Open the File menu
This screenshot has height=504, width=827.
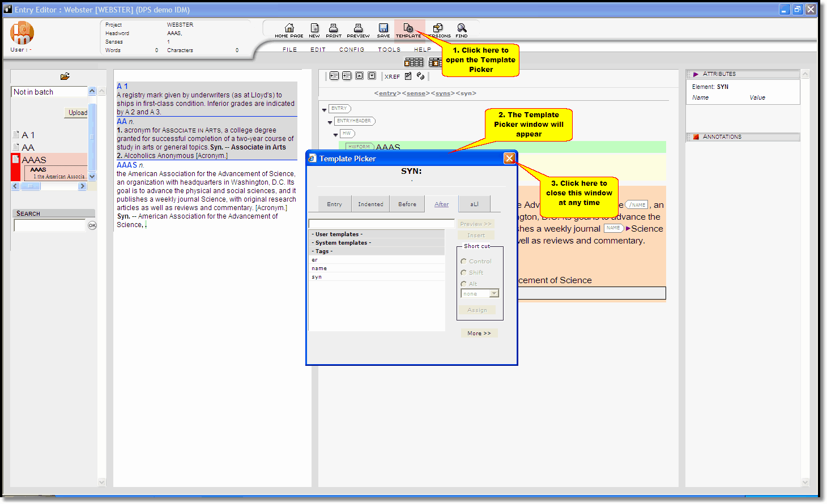click(x=290, y=50)
